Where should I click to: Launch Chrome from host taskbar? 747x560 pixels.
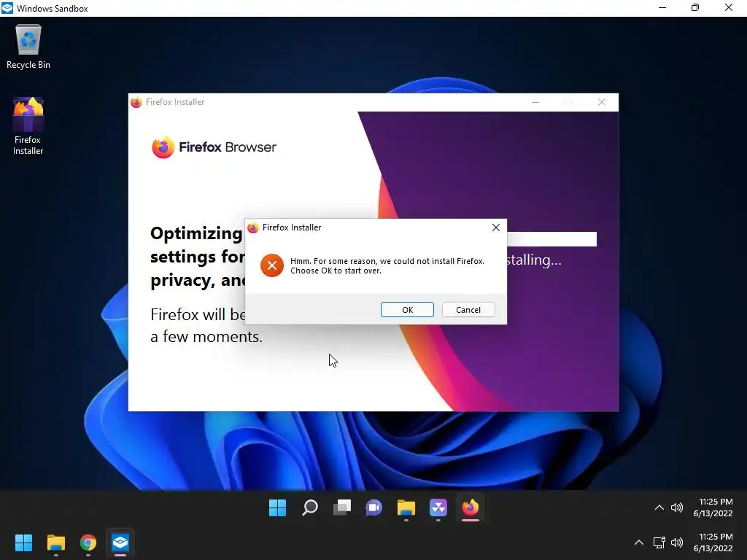click(88, 542)
